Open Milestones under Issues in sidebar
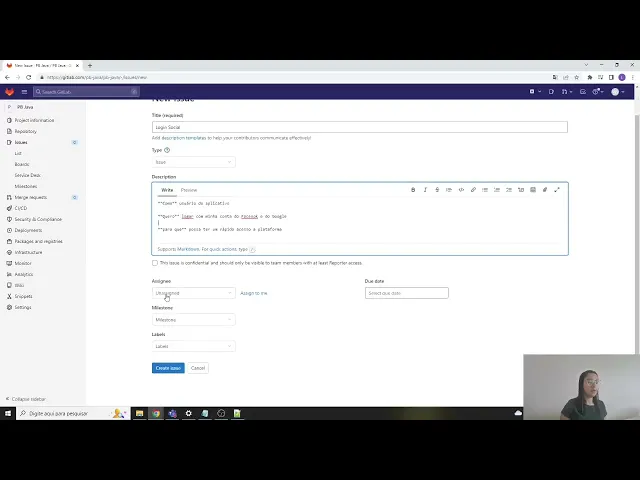 pos(26,187)
